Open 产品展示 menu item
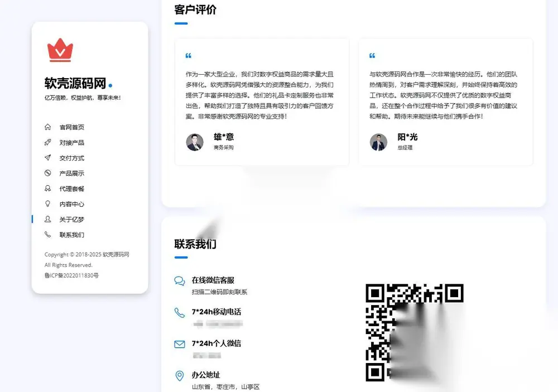Viewport: 558px width, 392px height. tap(72, 173)
